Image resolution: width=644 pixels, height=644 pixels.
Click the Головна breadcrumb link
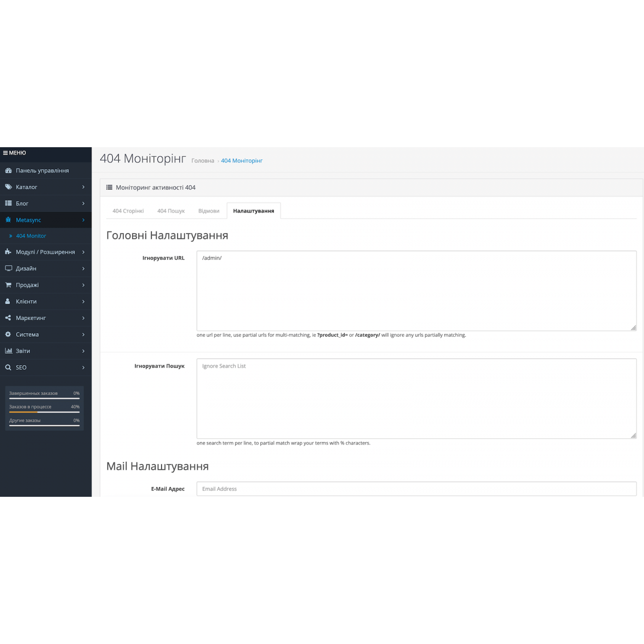point(202,161)
